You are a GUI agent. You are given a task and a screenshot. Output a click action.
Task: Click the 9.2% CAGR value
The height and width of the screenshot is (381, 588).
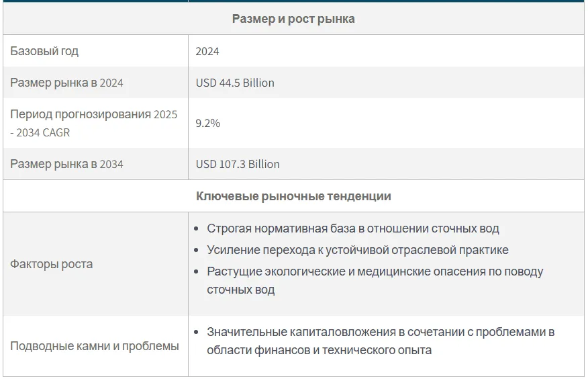(x=208, y=123)
